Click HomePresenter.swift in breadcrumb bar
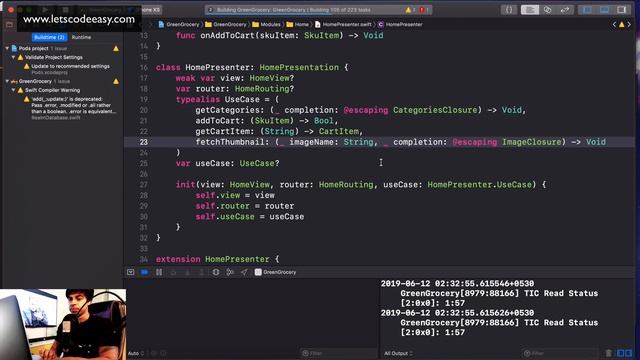 (x=343, y=24)
